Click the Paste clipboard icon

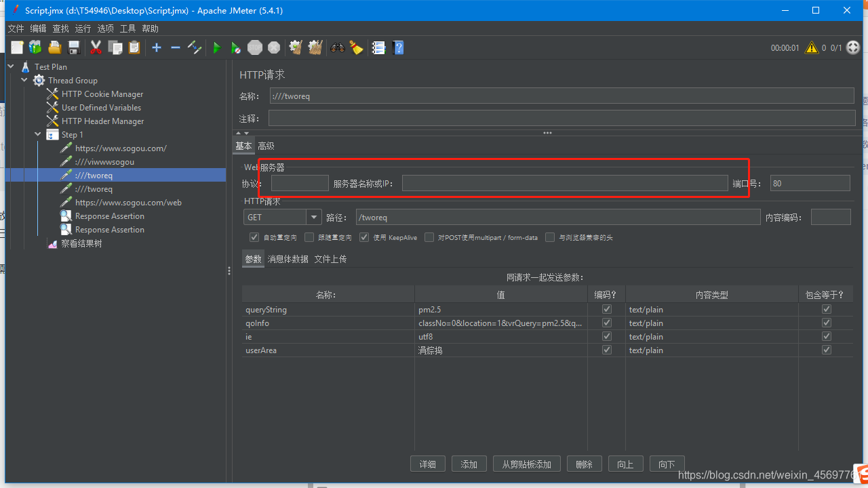tap(134, 47)
